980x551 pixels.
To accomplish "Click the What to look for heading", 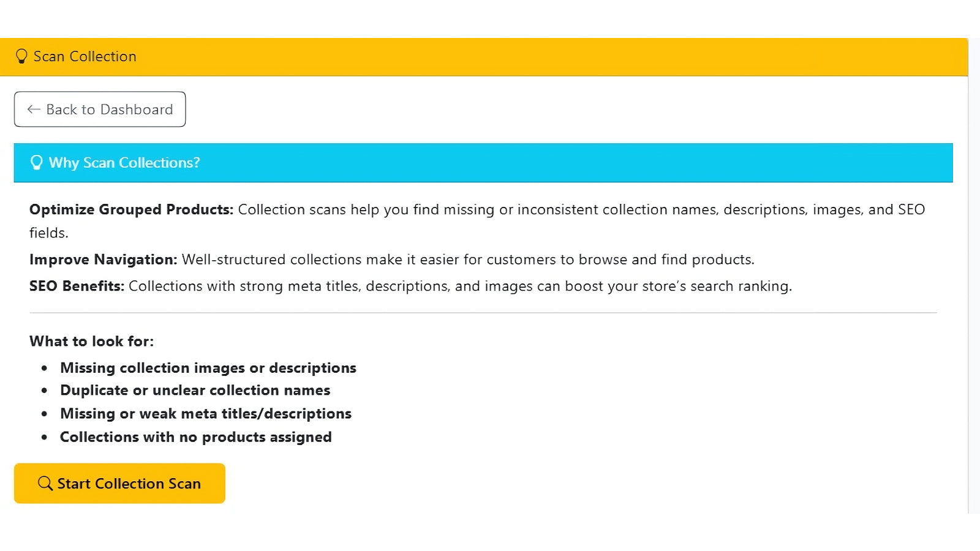I will [91, 341].
